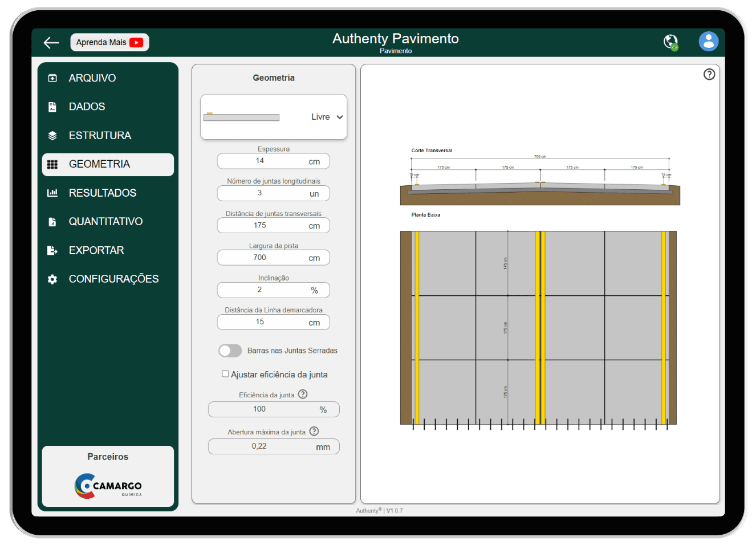Open the DADOS section

[x=108, y=107]
